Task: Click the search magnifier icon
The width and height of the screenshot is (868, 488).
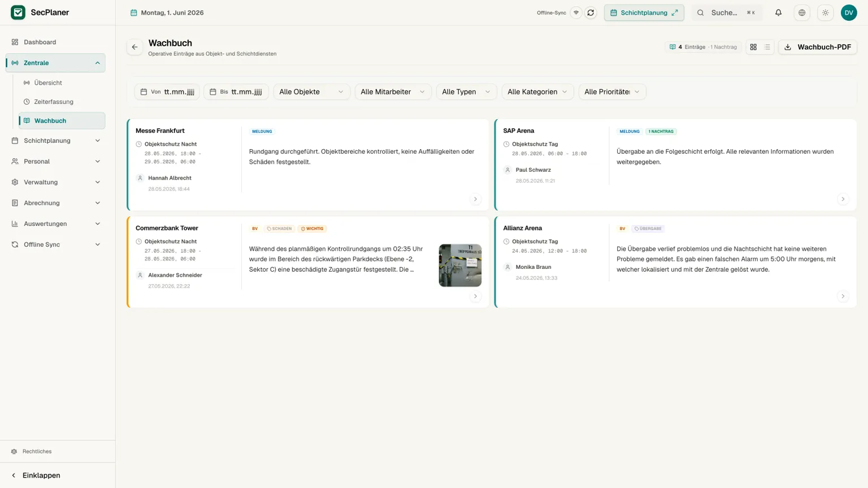Action: click(701, 12)
